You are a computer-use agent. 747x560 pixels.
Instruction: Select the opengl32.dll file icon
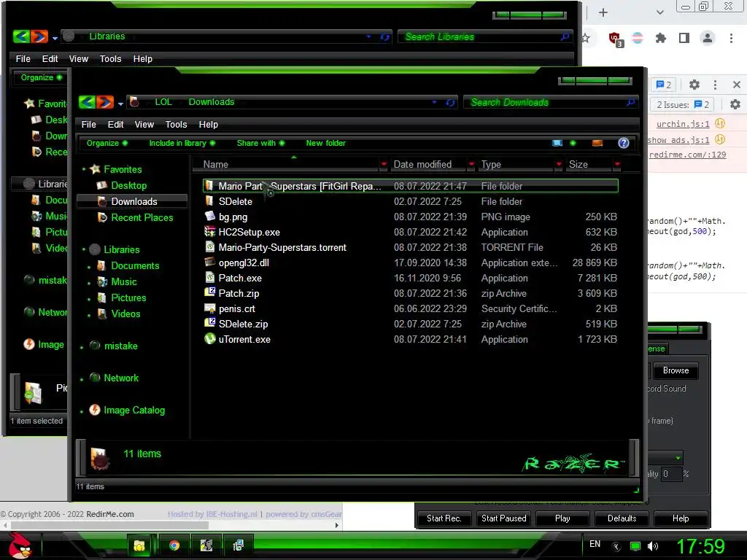[209, 262]
